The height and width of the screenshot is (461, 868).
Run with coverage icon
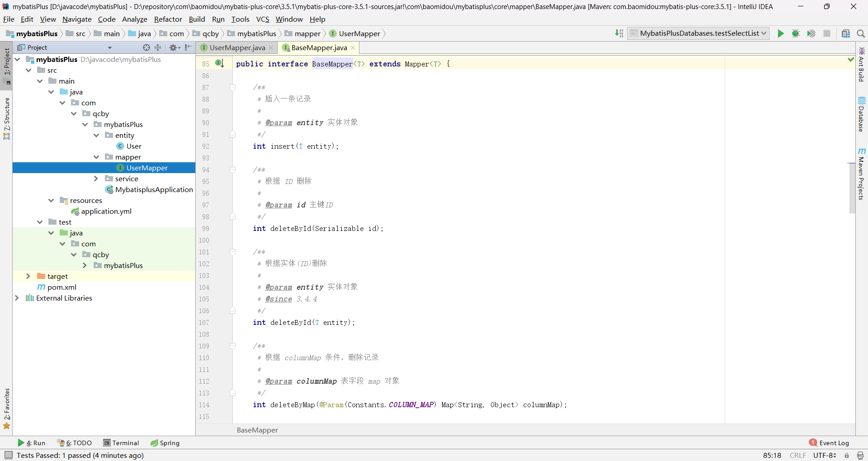811,33
